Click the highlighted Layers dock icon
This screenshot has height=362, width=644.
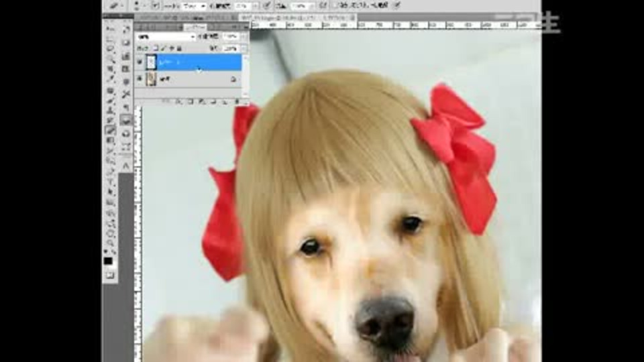(x=126, y=120)
